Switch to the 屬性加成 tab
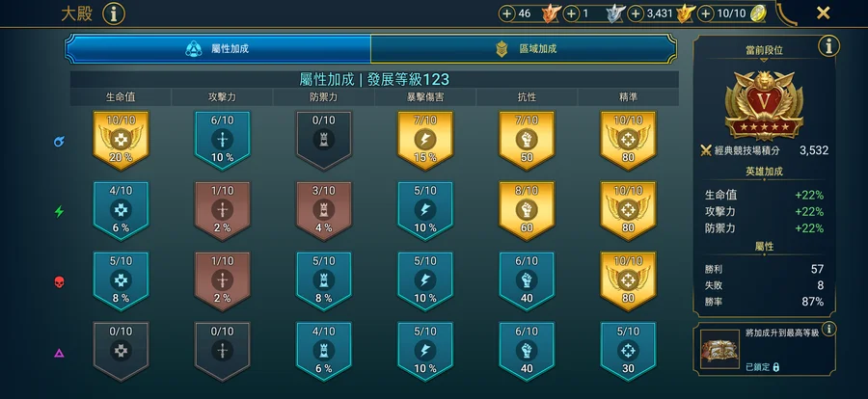Image resolution: width=868 pixels, height=399 pixels. (x=218, y=49)
